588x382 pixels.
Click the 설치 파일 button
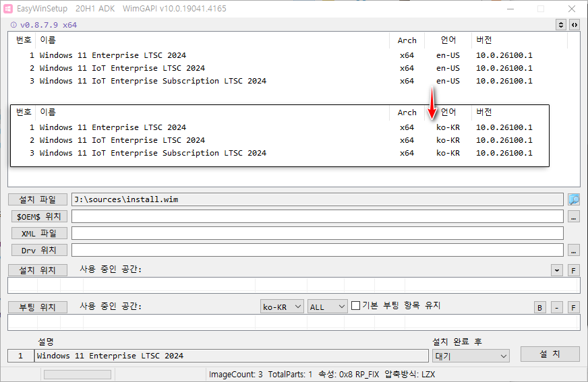38,199
